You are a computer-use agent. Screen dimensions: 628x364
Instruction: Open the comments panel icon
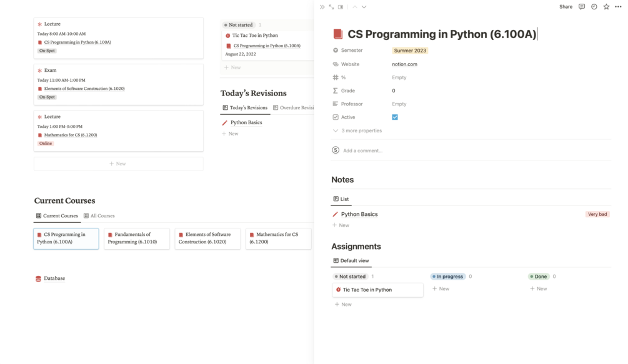[x=582, y=7]
